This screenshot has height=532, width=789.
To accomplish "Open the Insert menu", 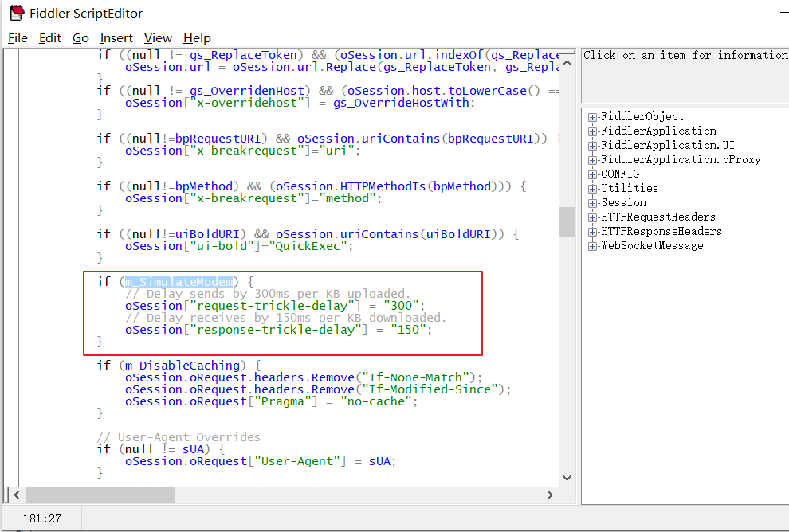I will coord(116,38).
